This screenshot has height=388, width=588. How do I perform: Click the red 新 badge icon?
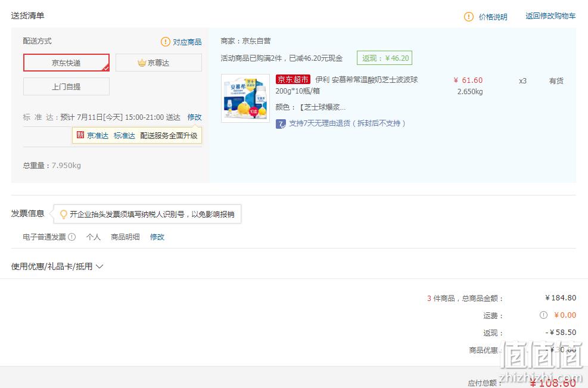pos(80,135)
